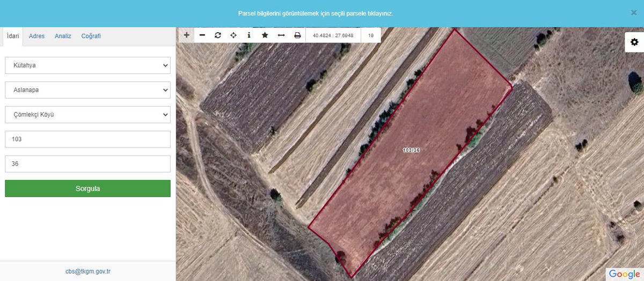Print the map with the printer icon

point(297,35)
